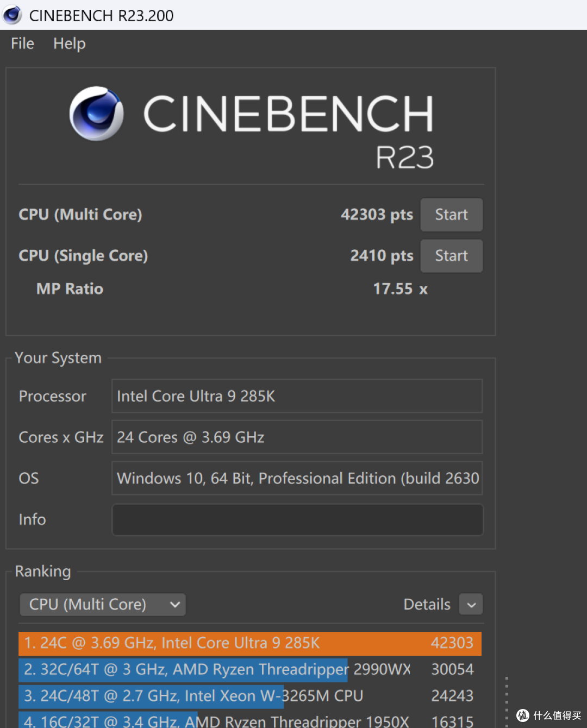Screen dimensions: 587x728
Task: Open the Help menu
Action: 69,43
